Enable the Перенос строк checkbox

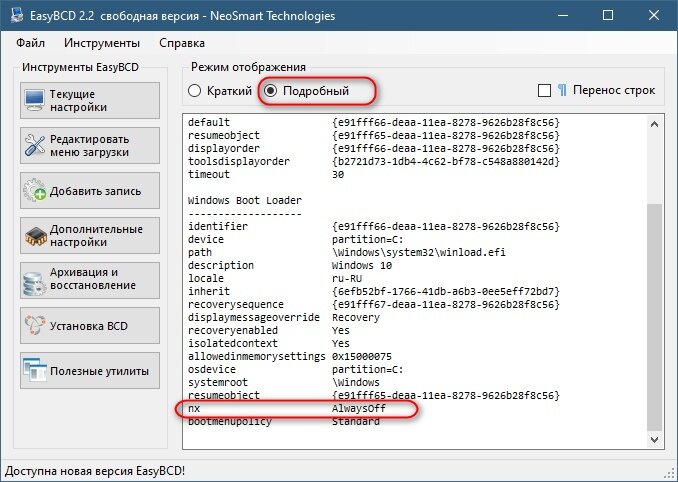pyautogui.click(x=544, y=90)
